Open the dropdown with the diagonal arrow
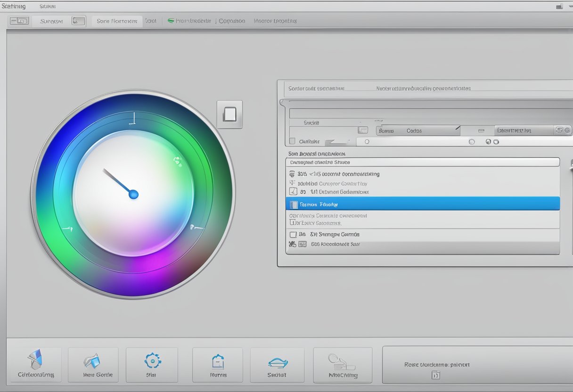 pos(417,131)
